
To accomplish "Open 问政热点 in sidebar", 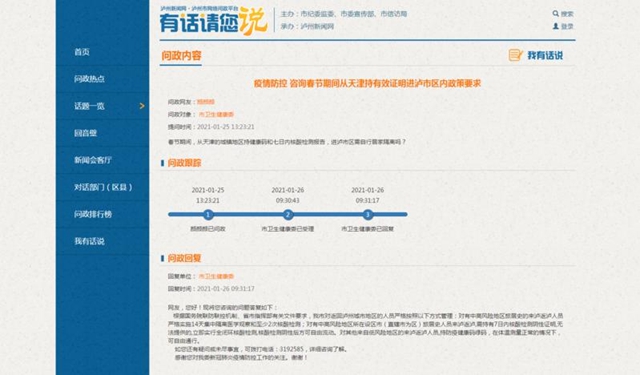I will coord(89,79).
